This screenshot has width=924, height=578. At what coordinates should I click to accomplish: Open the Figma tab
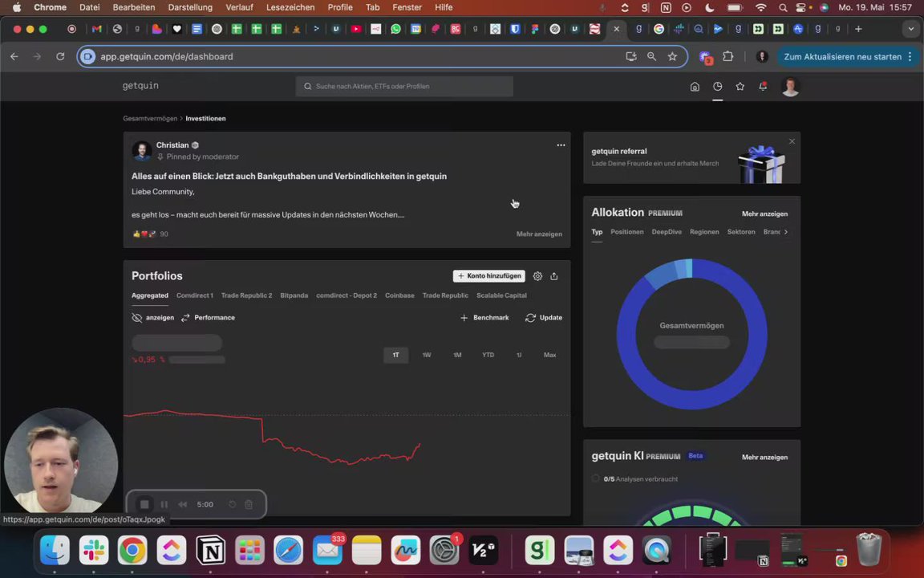click(x=534, y=29)
